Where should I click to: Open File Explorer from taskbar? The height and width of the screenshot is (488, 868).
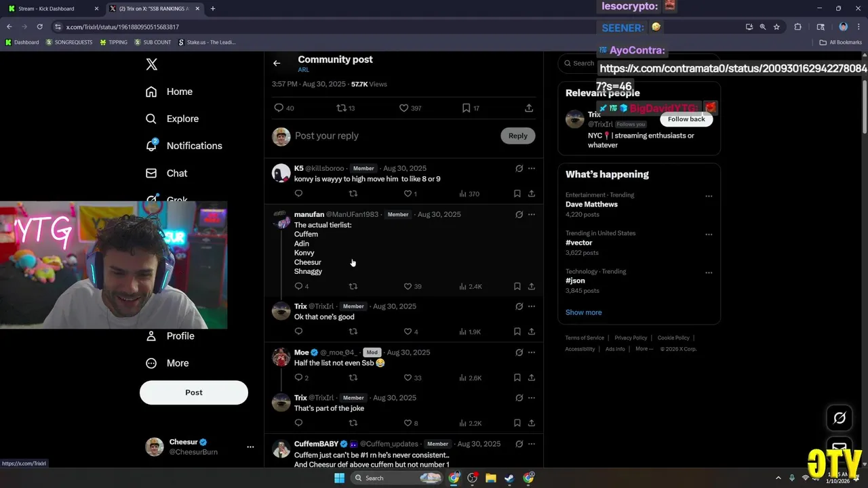491,478
